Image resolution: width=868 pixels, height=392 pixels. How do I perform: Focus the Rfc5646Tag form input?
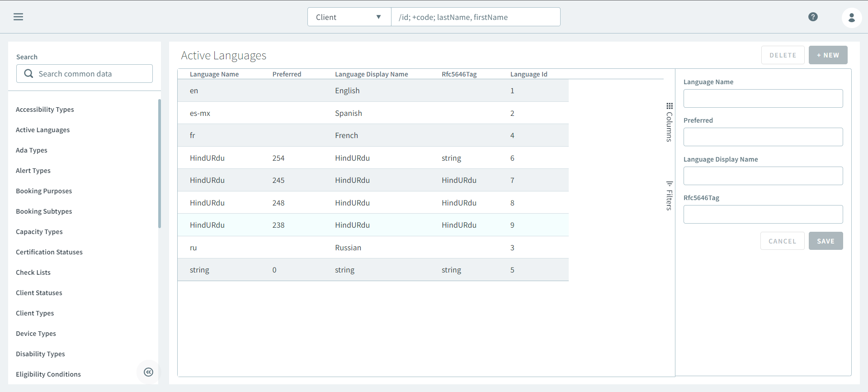click(763, 214)
